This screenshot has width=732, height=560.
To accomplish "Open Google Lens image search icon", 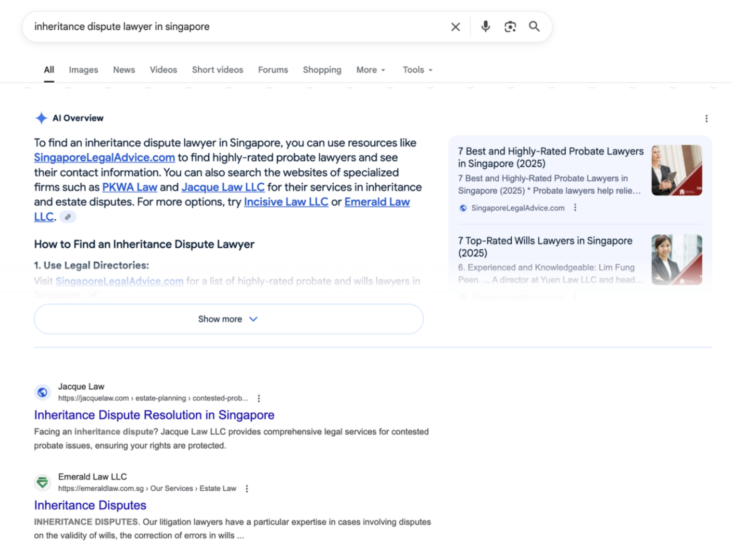I will pyautogui.click(x=510, y=26).
